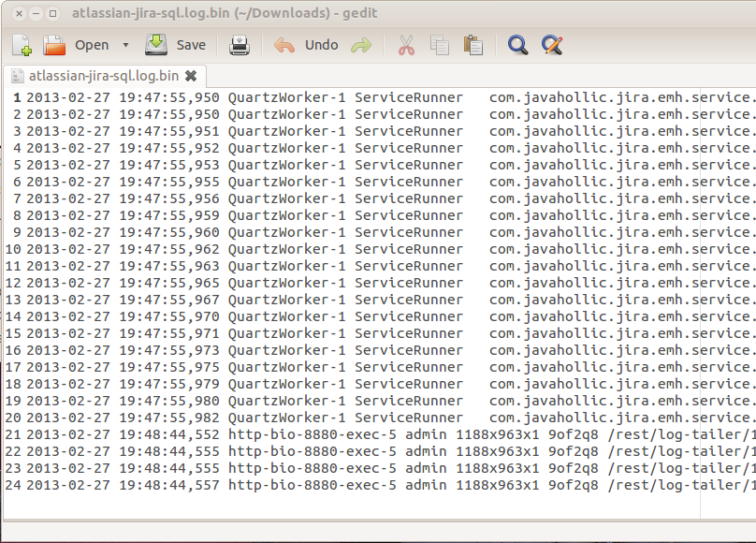Click timestamp 19:47:55,973 on line 16
Viewport: 756px width, 543px height.
coord(169,350)
